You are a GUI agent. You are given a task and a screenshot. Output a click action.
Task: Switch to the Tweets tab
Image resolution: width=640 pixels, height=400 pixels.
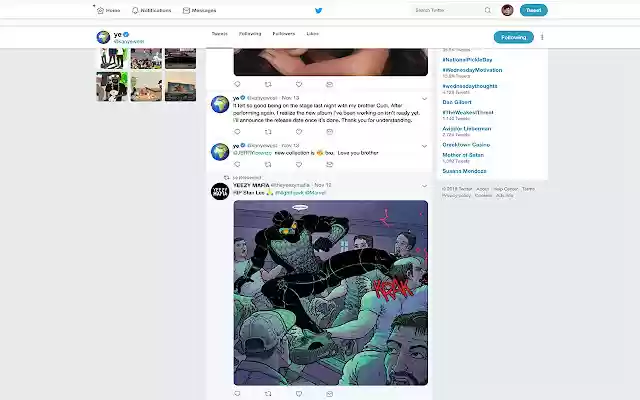(x=220, y=34)
